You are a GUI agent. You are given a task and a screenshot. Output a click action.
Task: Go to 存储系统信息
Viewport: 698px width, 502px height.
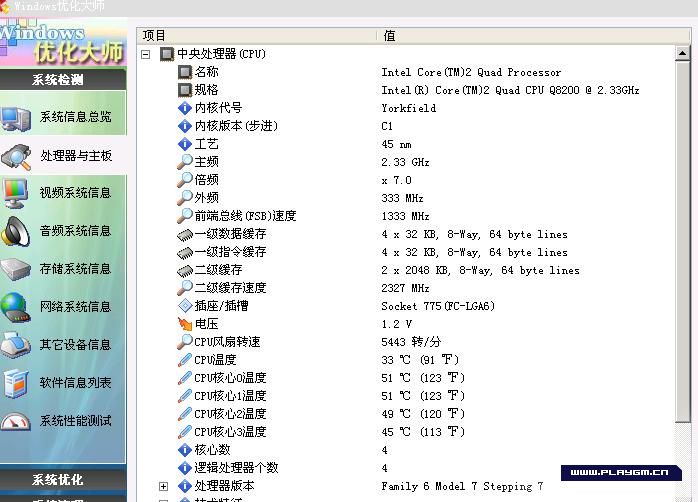coord(75,269)
